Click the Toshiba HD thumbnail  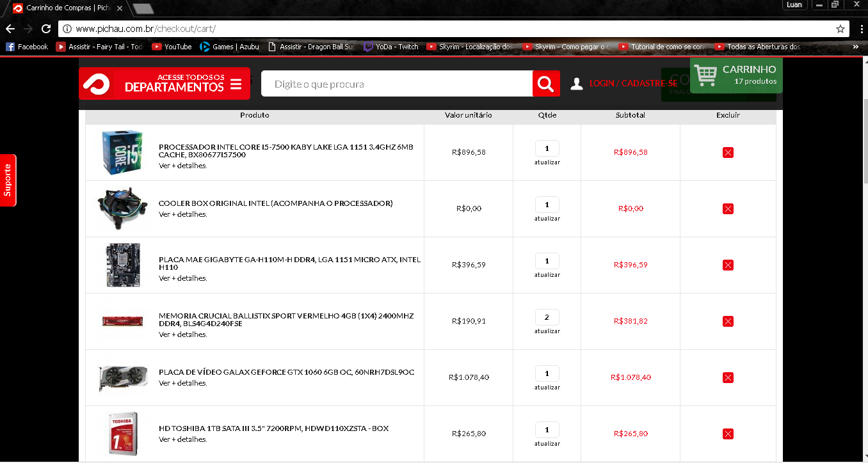point(122,434)
